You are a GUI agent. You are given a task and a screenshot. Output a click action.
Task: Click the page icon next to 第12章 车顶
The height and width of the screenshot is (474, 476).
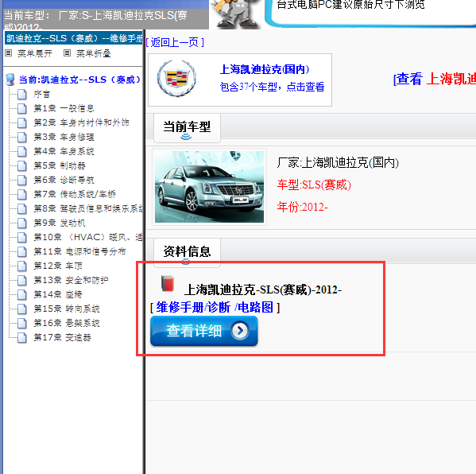click(22, 266)
